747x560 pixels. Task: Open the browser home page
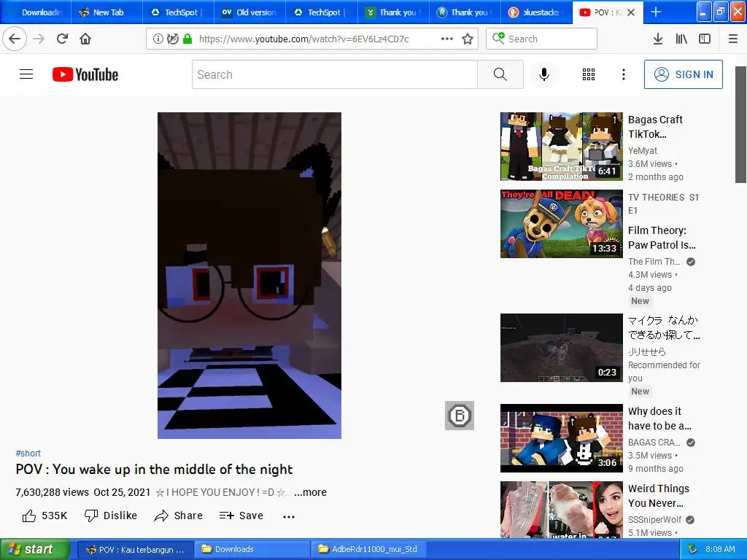point(85,39)
